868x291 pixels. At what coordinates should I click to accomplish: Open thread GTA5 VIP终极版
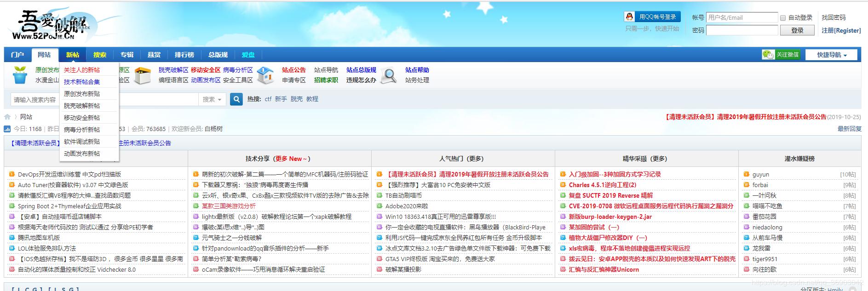click(440, 259)
